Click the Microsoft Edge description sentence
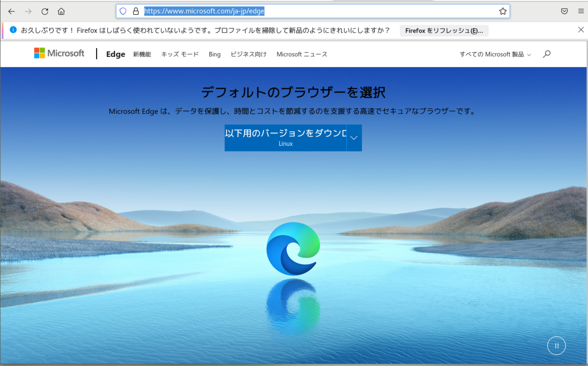The height and width of the screenshot is (366, 588). pyautogui.click(x=293, y=111)
